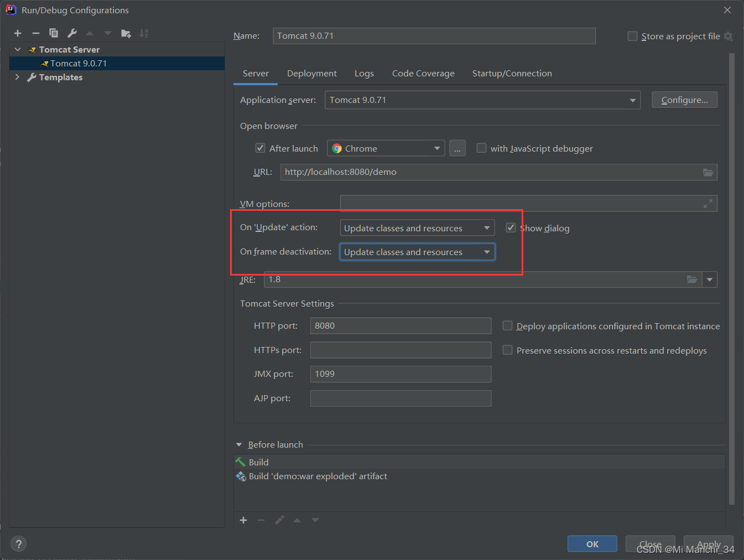The width and height of the screenshot is (744, 560).
Task: Click the settings panel vertical scrollbar
Action: [x=732, y=279]
